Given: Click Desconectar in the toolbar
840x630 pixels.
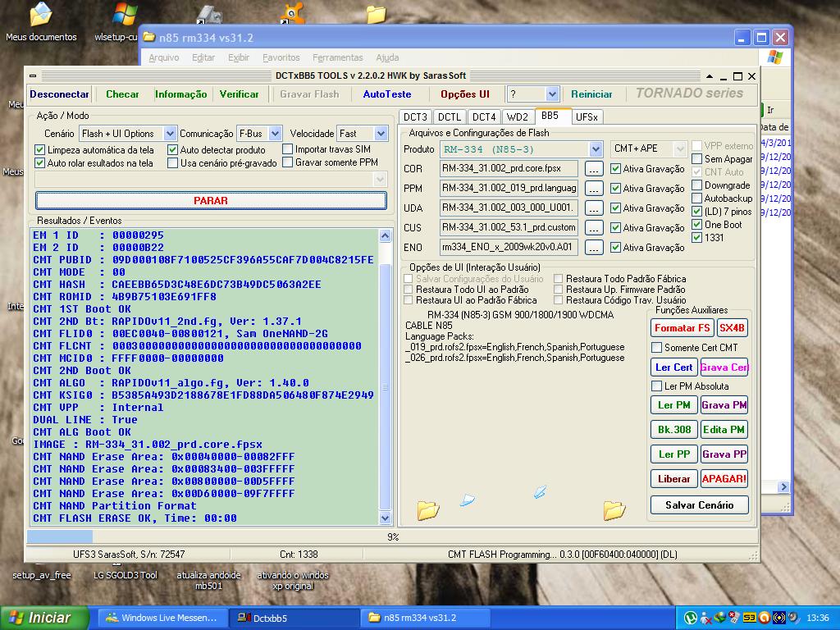Looking at the screenshot, I should point(59,94).
